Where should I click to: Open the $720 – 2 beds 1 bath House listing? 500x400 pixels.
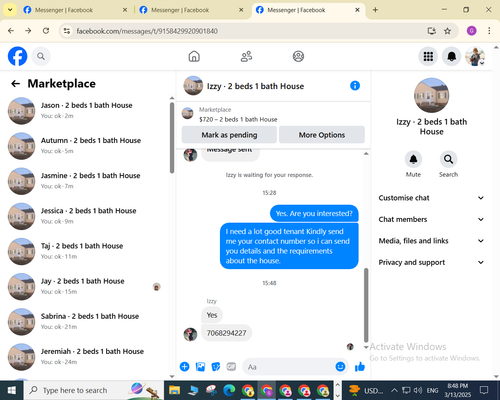point(238,119)
